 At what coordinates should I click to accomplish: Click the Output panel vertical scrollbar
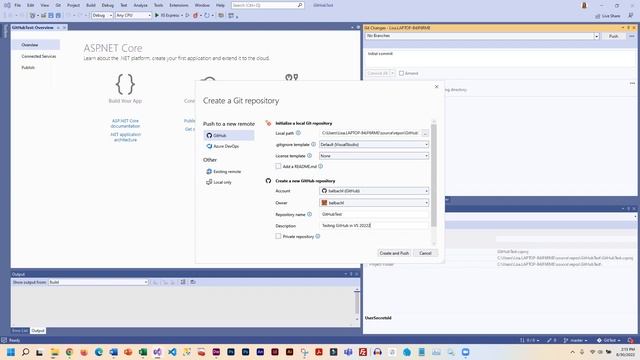(x=357, y=304)
